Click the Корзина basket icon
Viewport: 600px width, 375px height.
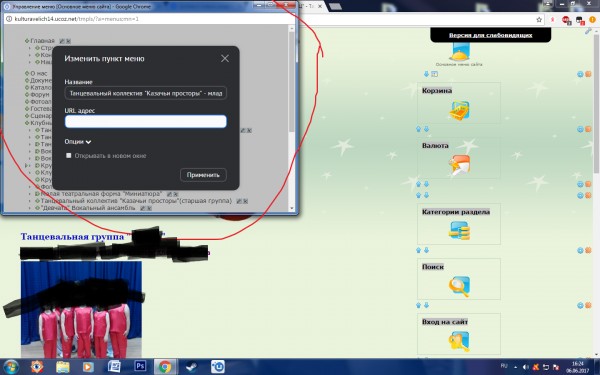459,111
